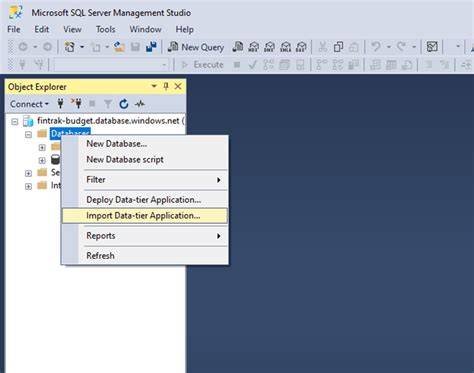Click the Open File folder icon

tap(119, 47)
